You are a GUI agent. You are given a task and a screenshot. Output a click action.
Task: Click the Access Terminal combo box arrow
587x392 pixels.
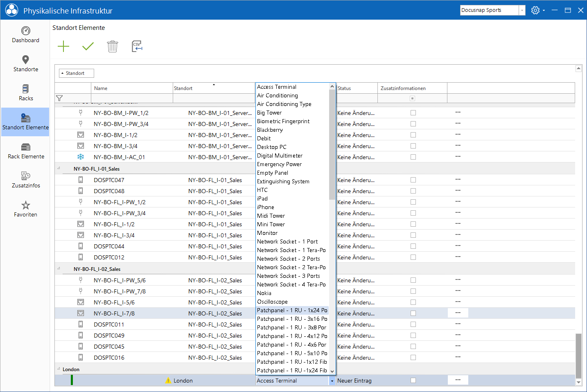pyautogui.click(x=332, y=381)
